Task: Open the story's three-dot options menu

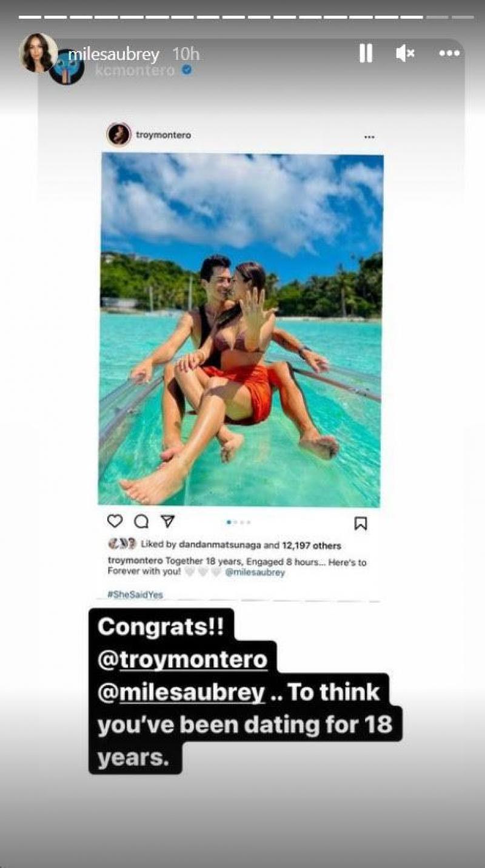Action: coord(449,54)
